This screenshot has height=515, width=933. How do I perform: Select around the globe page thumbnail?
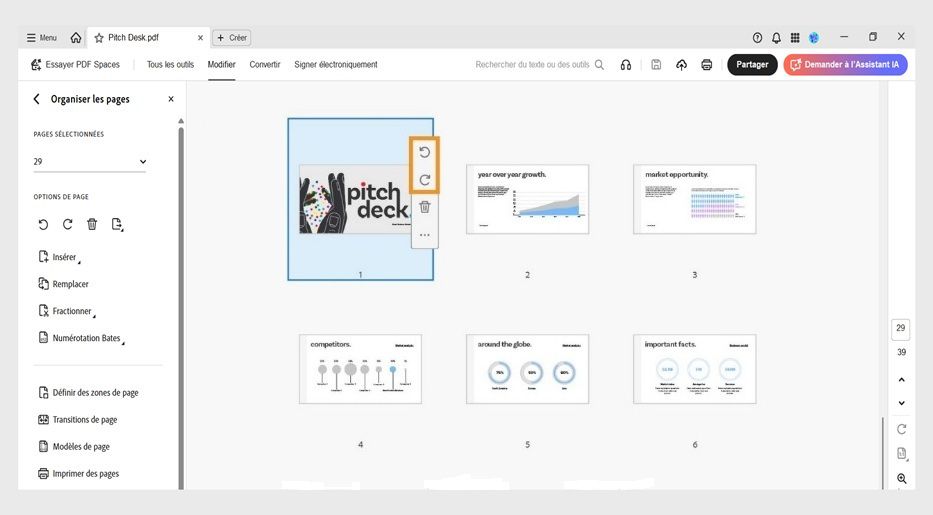coord(527,369)
